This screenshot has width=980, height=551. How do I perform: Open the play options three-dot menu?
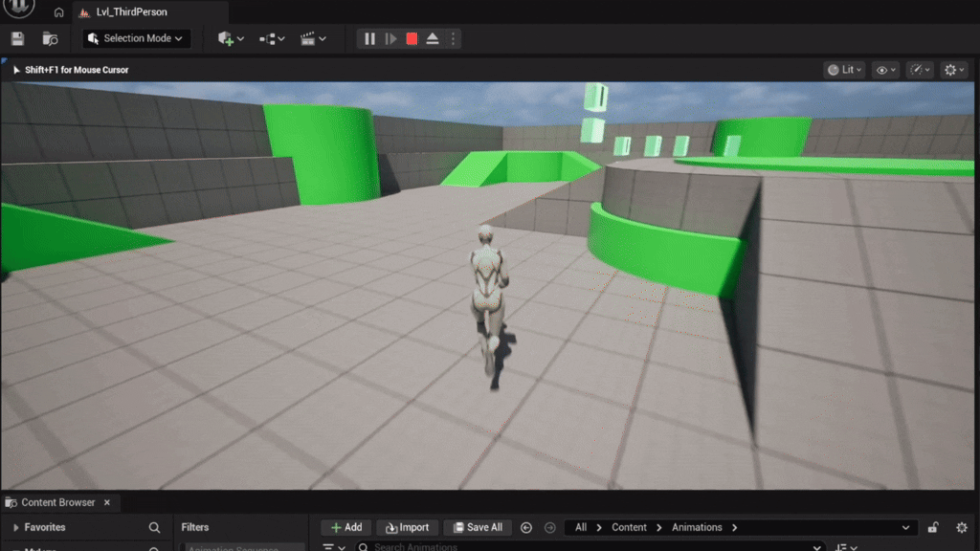click(x=454, y=38)
